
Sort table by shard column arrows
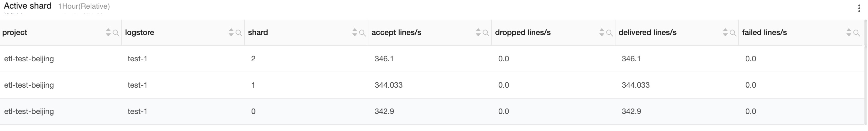coord(355,32)
